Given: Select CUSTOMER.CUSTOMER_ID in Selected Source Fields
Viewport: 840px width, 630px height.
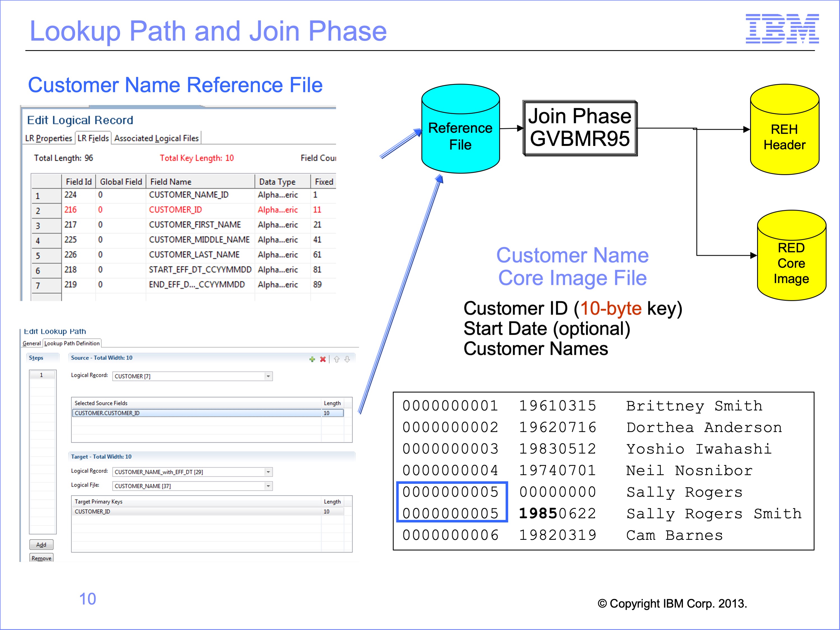Looking at the screenshot, I should 208,413.
